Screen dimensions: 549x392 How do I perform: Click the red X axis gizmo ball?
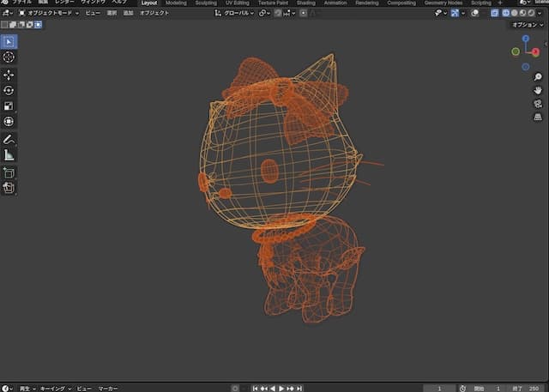pyautogui.click(x=535, y=52)
